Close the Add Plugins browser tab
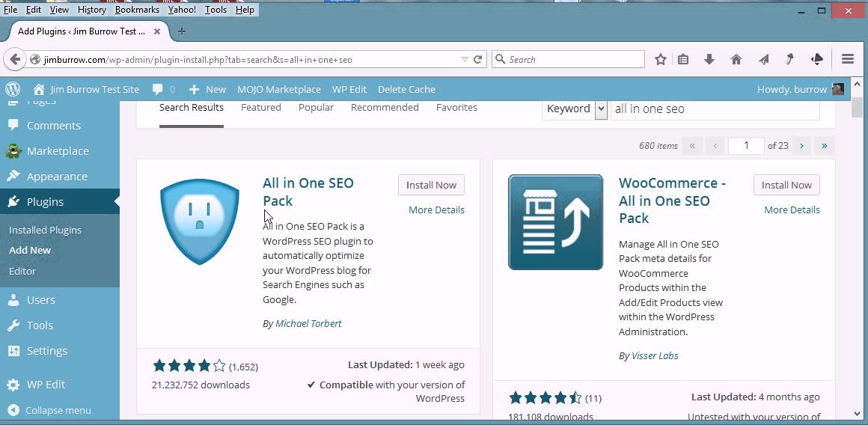 coord(157,31)
